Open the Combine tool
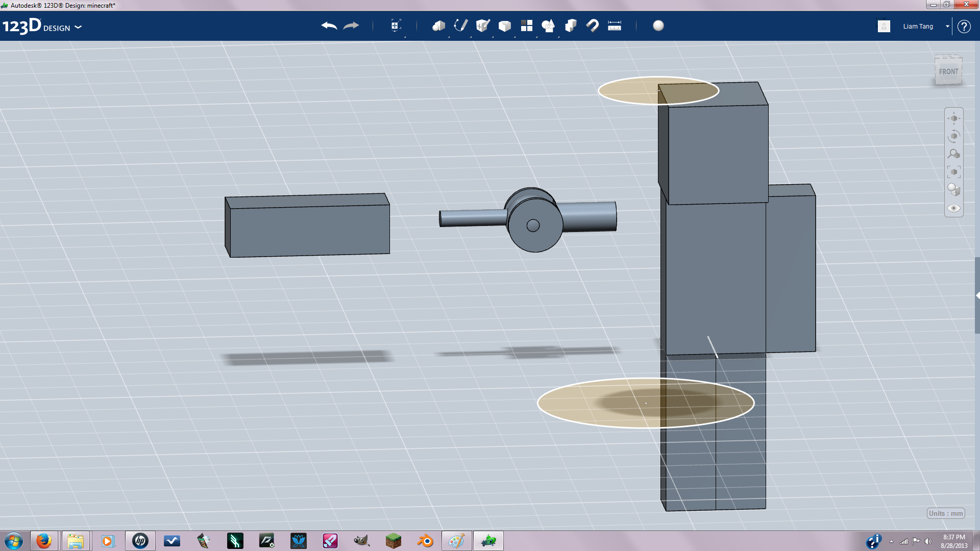The height and width of the screenshot is (551, 980). [x=571, y=26]
